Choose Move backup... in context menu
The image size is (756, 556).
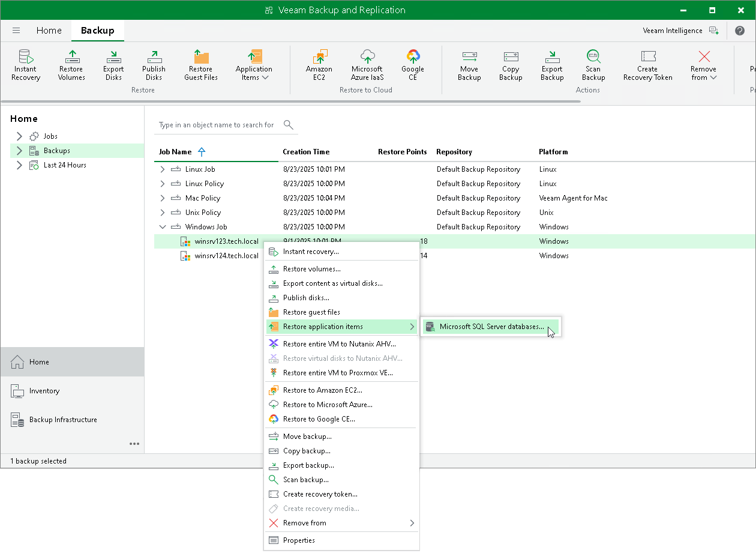341,437
